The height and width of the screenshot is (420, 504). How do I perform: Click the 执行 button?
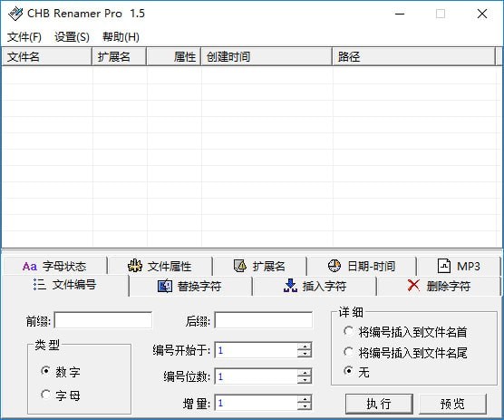coord(379,404)
